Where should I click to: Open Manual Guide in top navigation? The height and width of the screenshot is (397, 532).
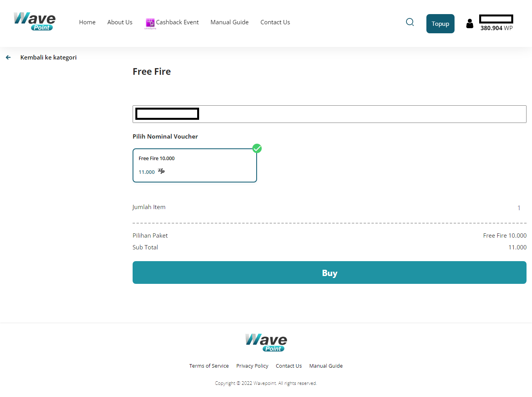coord(230,22)
